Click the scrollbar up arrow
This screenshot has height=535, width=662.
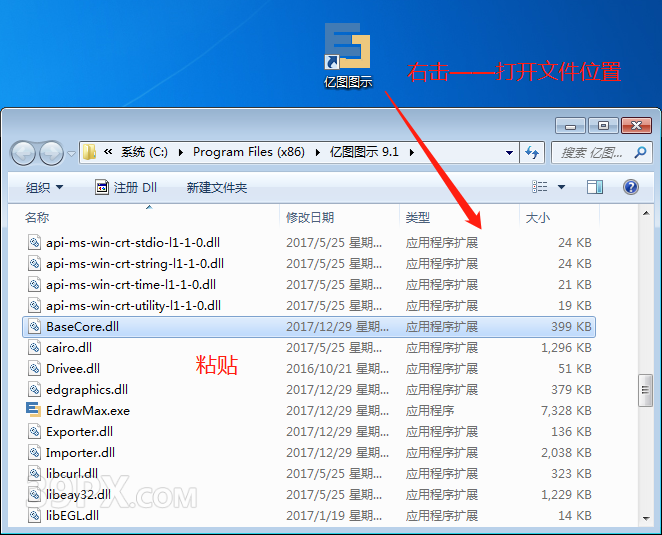pos(646,214)
